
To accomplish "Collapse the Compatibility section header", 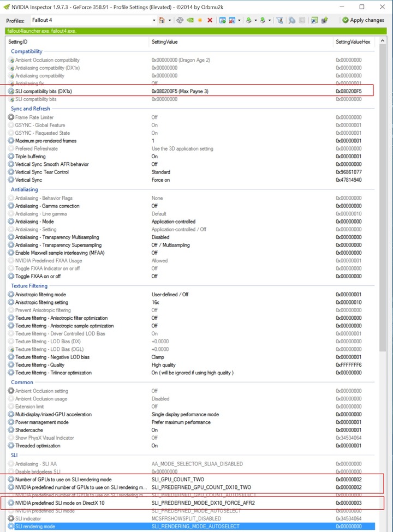I will tap(26, 51).
